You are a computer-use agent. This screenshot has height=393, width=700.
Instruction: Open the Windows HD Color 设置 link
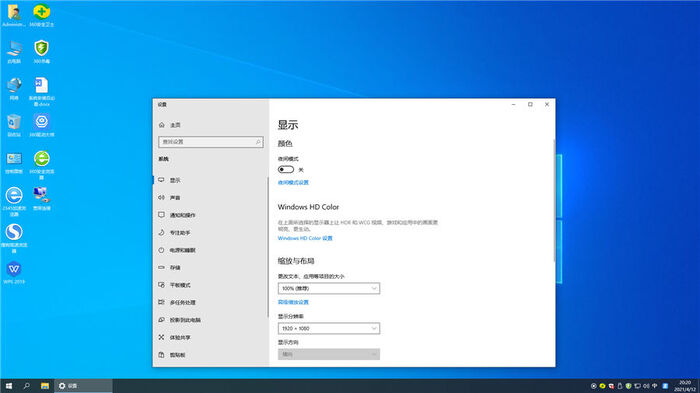[x=305, y=238]
